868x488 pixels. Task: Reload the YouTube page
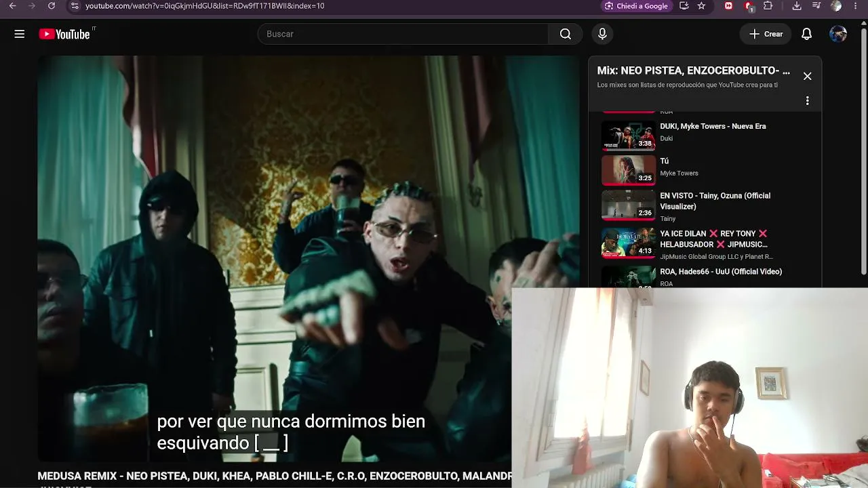click(x=52, y=5)
